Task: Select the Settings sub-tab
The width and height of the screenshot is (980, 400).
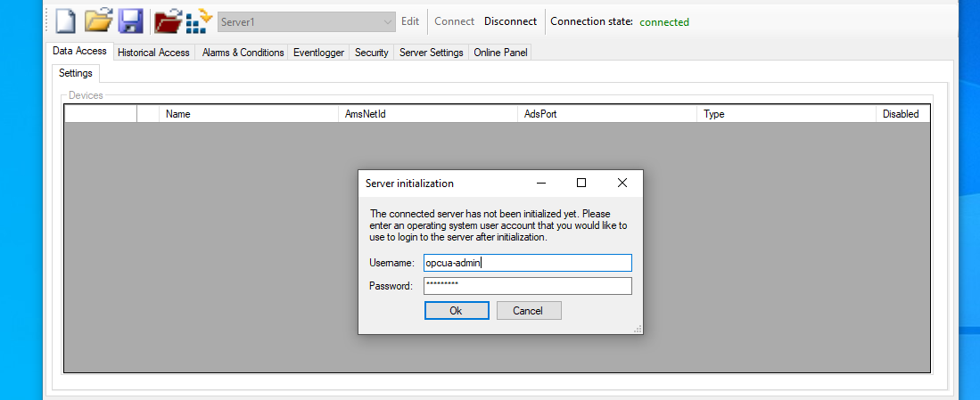Action: [76, 73]
